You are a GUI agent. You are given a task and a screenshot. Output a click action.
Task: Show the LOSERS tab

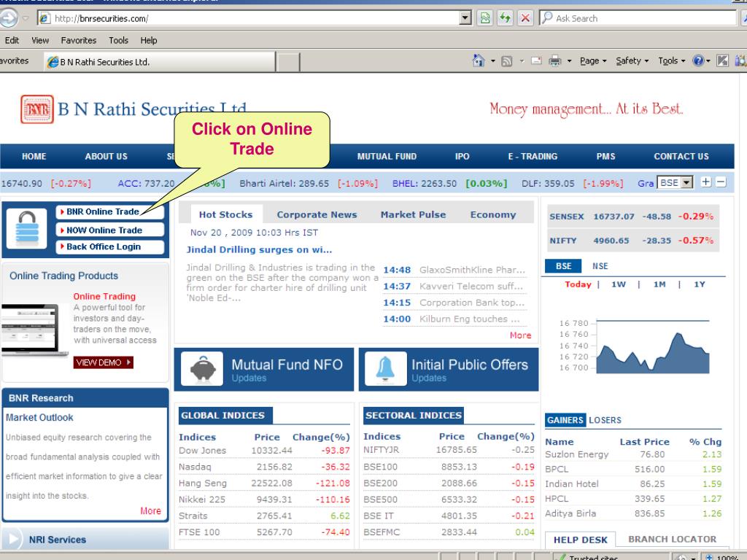pyautogui.click(x=605, y=420)
